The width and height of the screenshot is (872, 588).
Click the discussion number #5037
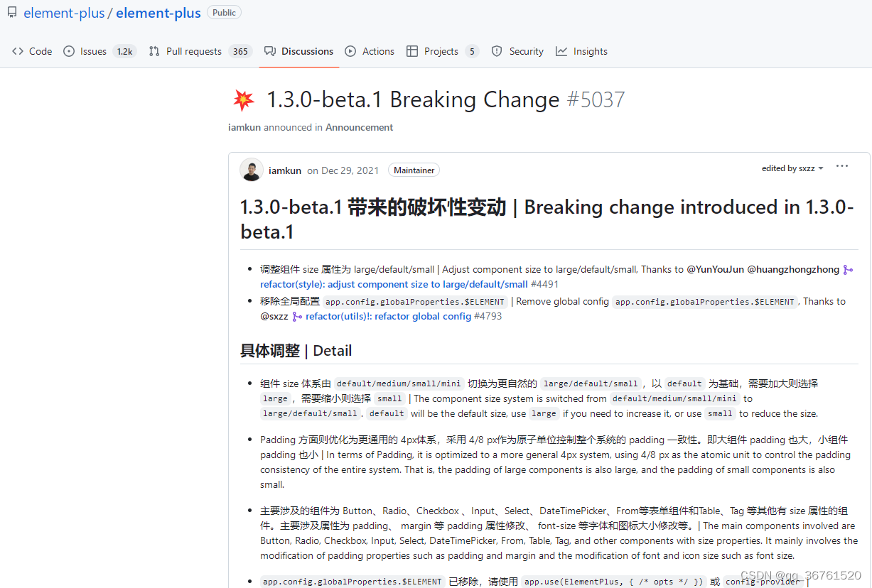[x=596, y=100]
